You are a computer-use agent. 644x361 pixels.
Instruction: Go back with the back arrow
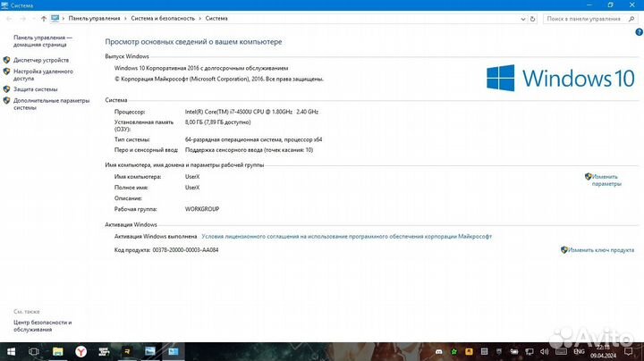[x=9, y=19]
